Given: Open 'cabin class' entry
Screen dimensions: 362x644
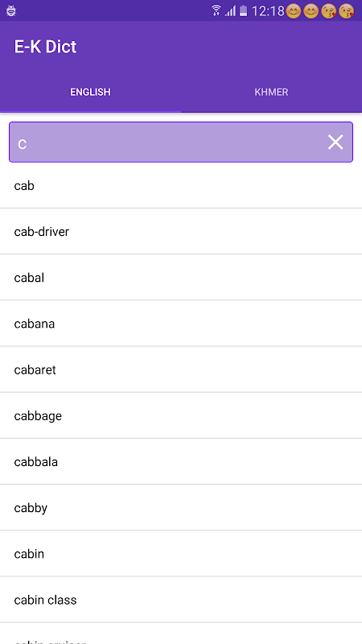Looking at the screenshot, I should click(181, 600).
